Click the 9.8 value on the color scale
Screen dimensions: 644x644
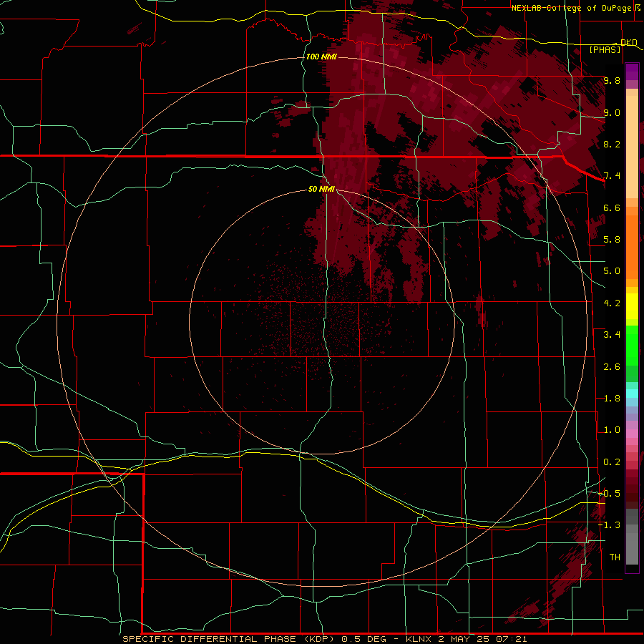(x=612, y=80)
